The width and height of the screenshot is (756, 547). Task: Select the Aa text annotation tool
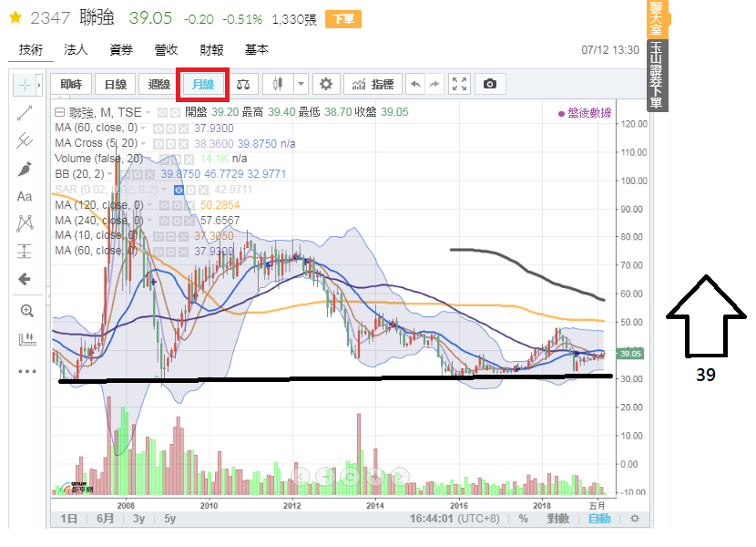25,197
